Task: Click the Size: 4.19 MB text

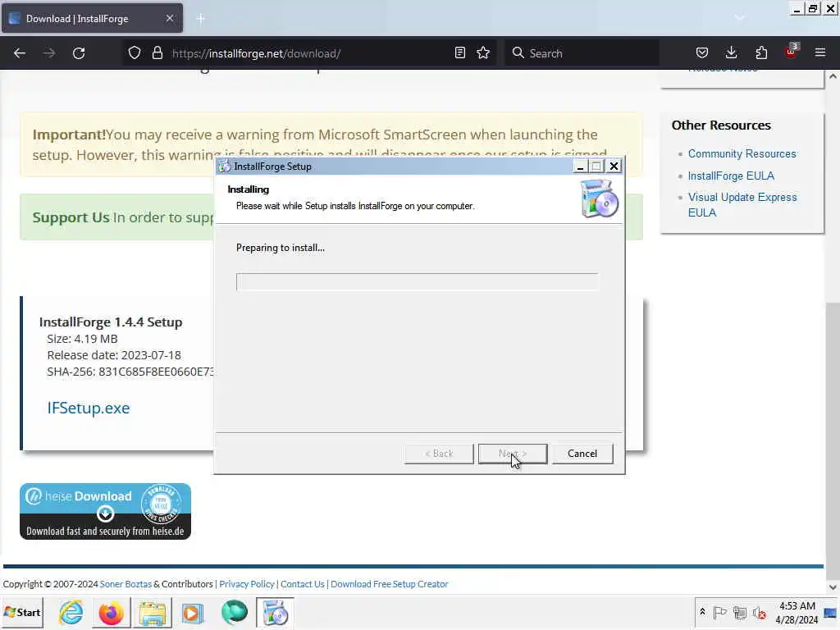Action: coord(82,339)
